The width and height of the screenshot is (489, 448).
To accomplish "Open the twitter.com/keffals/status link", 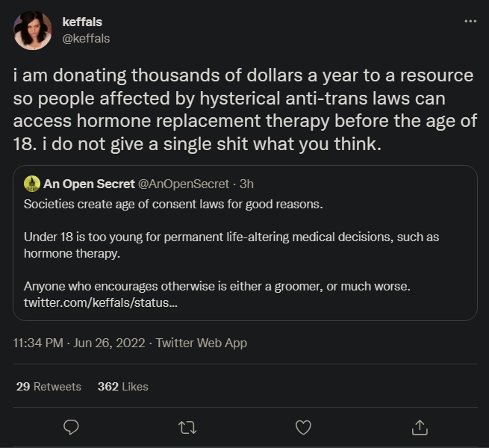I will [101, 303].
